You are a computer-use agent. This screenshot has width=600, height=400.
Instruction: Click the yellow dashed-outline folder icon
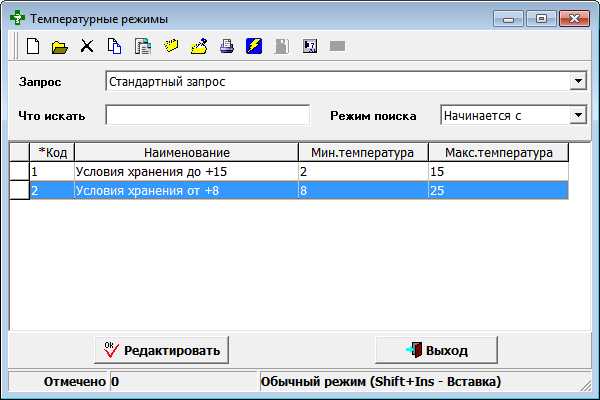click(171, 46)
